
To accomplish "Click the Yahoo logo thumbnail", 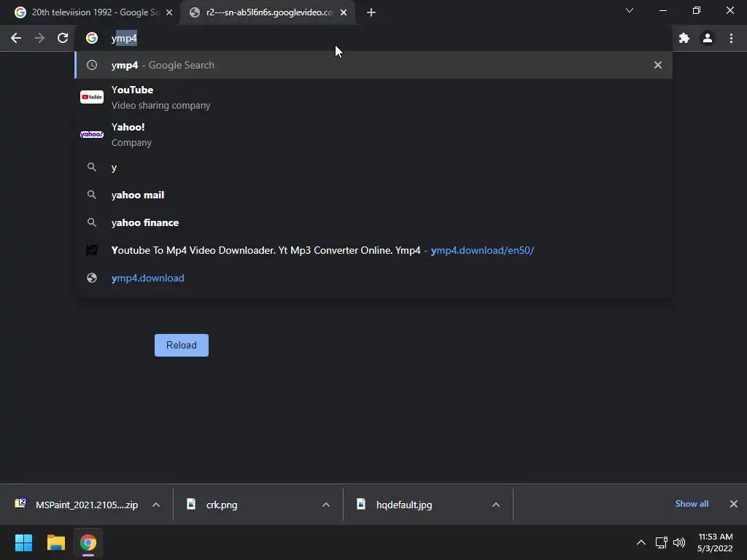I will coord(92,134).
